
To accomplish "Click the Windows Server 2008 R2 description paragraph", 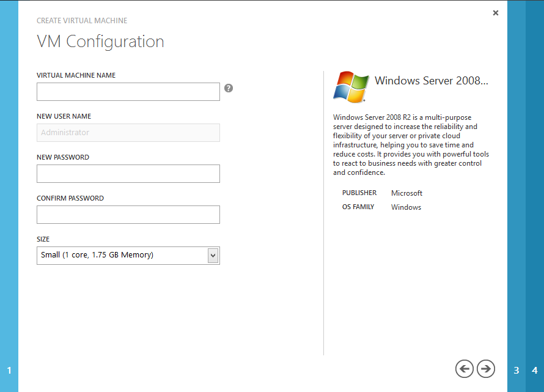I will tap(411, 145).
